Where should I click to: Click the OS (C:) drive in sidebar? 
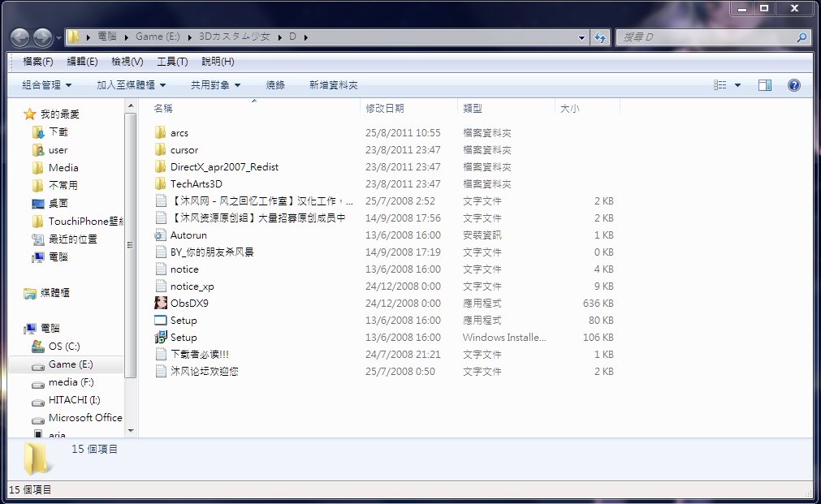coord(64,347)
